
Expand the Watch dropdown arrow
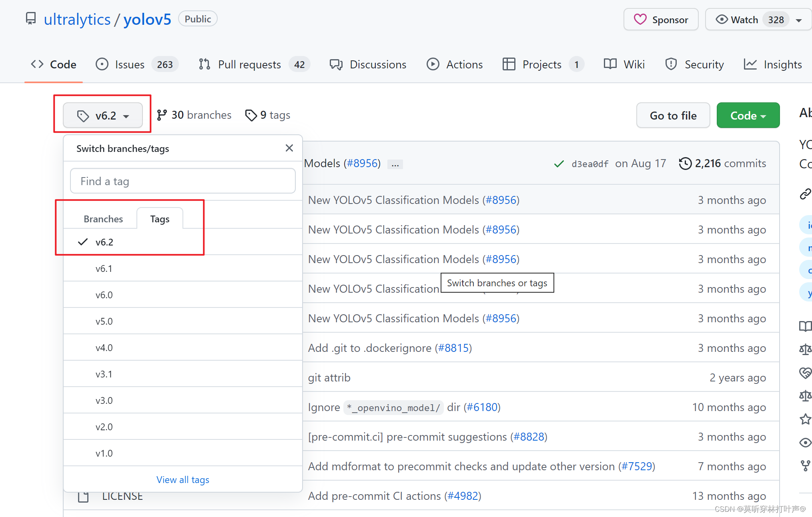[799, 20]
